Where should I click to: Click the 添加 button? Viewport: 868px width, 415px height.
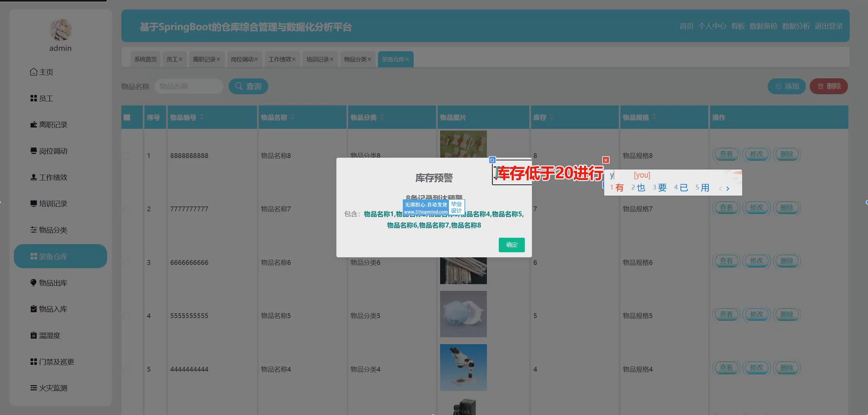click(787, 86)
